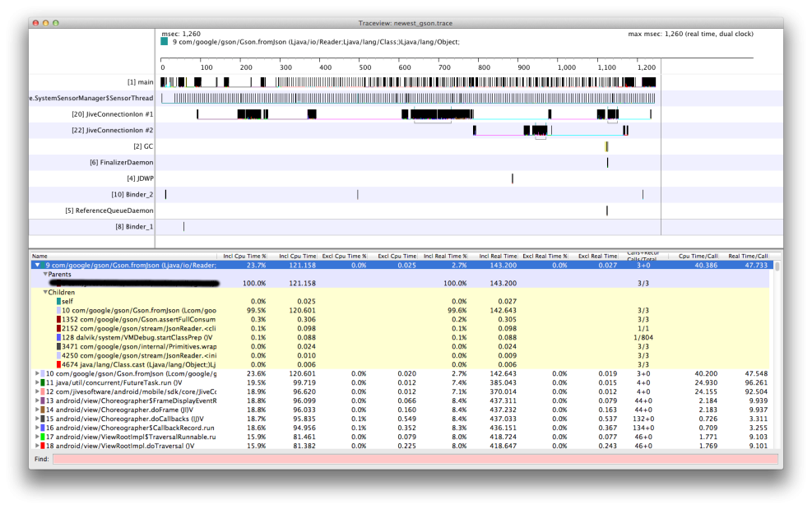Image resolution: width=812 pixels, height=509 pixels.
Task: Expand row 11 java/util/concurrent/FutureTask.run
Action: click(x=37, y=382)
